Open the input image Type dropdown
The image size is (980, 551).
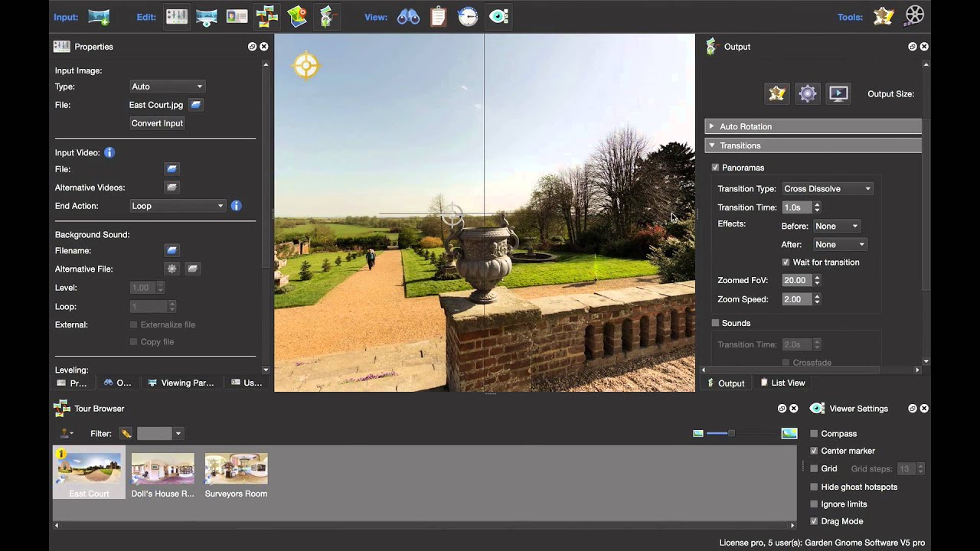click(x=167, y=86)
